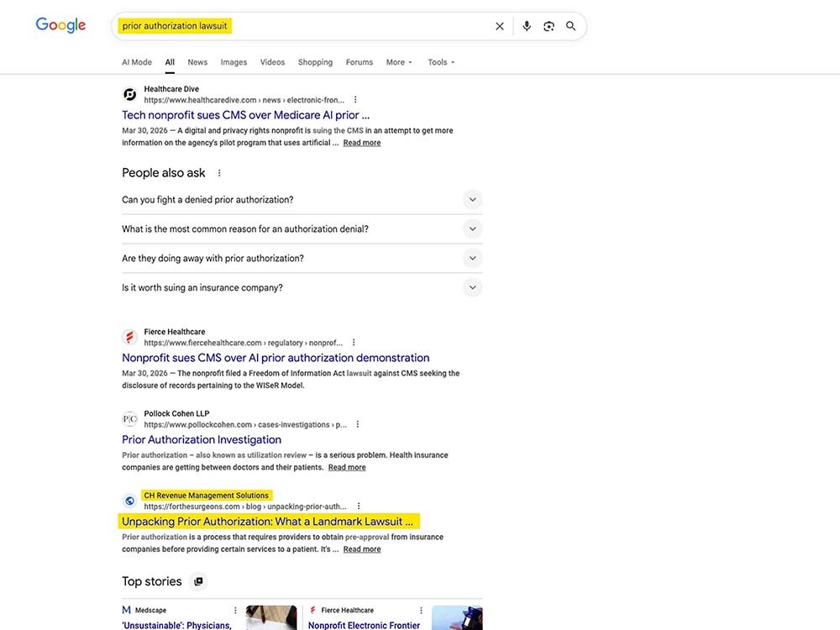Open the 'Prior Authorization Investigation' result
The height and width of the screenshot is (630, 840).
202,440
